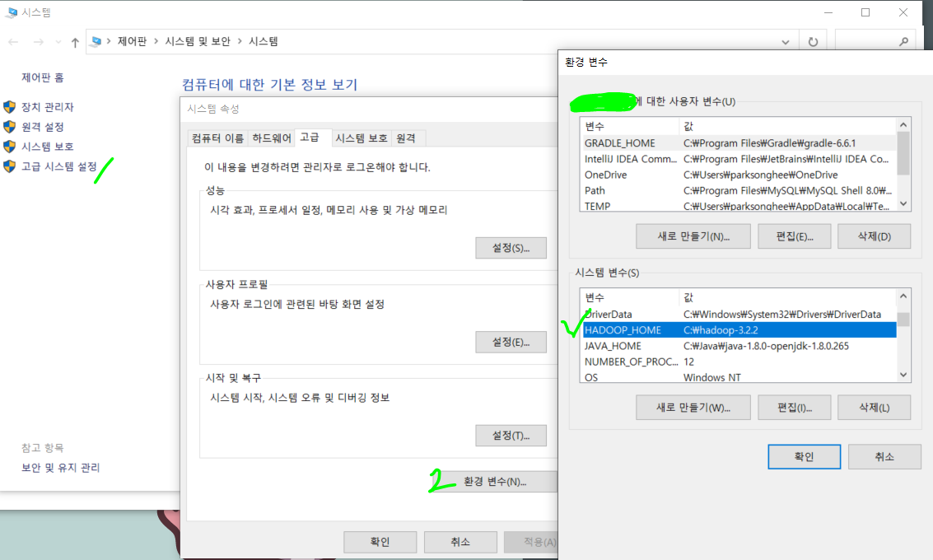Click the 설정(E) user profile button
The height and width of the screenshot is (560, 933).
click(x=511, y=343)
